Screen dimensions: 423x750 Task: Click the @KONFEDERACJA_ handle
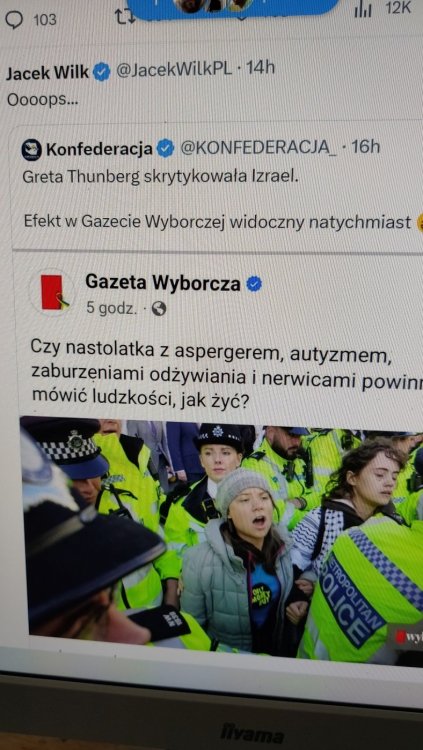[258, 147]
